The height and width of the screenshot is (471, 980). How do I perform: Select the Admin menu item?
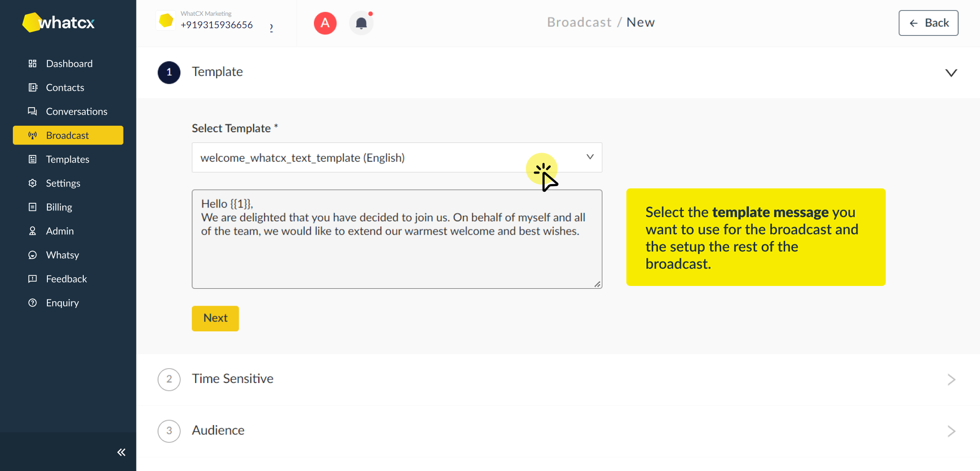tap(59, 230)
